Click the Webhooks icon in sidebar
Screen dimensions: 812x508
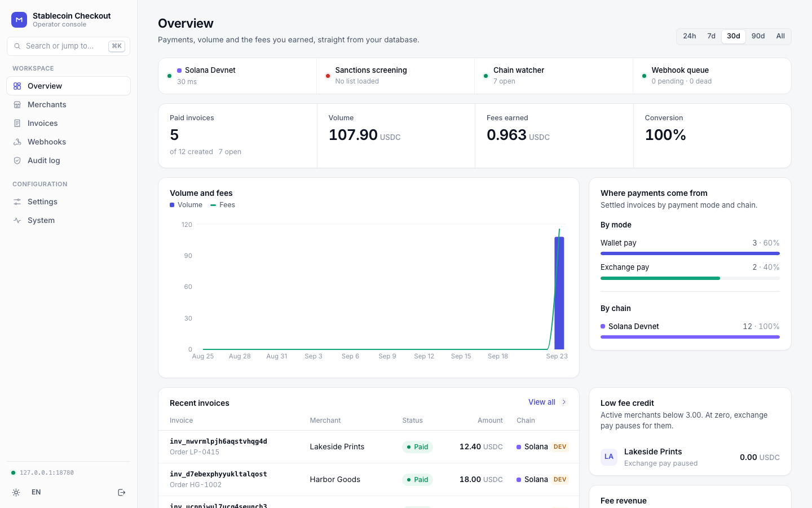[x=17, y=142]
